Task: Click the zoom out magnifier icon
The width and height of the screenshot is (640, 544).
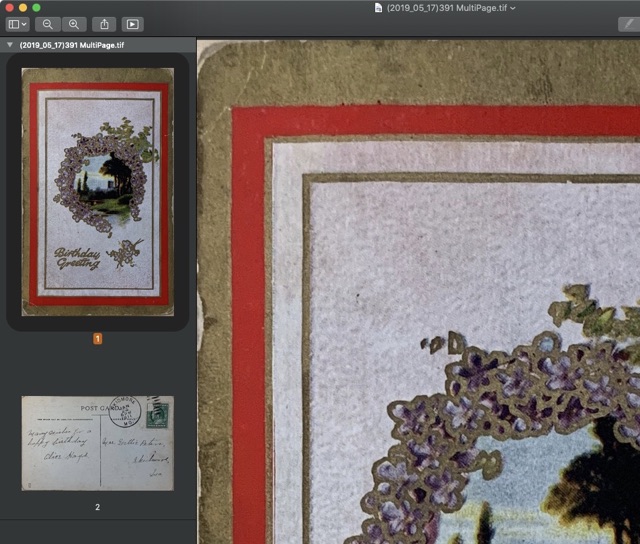Action: pyautogui.click(x=48, y=24)
